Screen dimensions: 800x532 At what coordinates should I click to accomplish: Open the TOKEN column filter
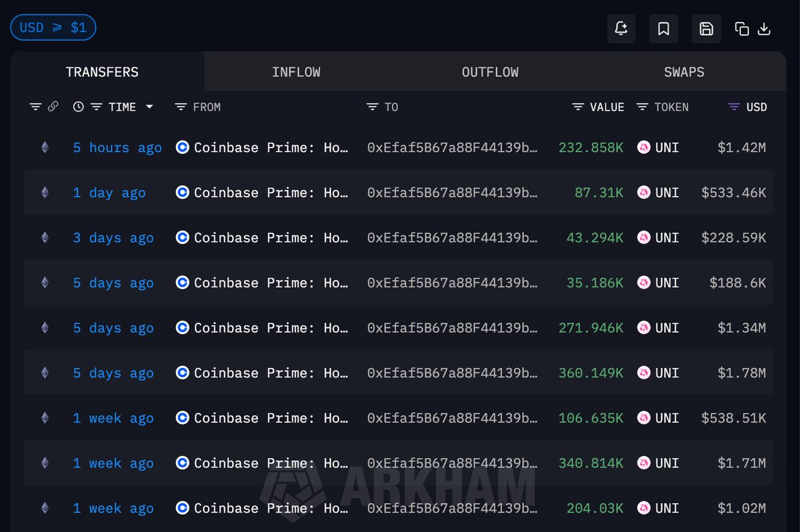coord(643,107)
